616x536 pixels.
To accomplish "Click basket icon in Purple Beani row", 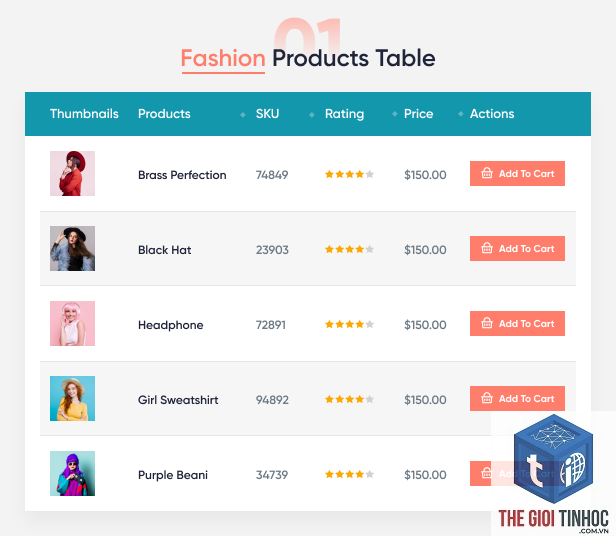I will pos(486,473).
